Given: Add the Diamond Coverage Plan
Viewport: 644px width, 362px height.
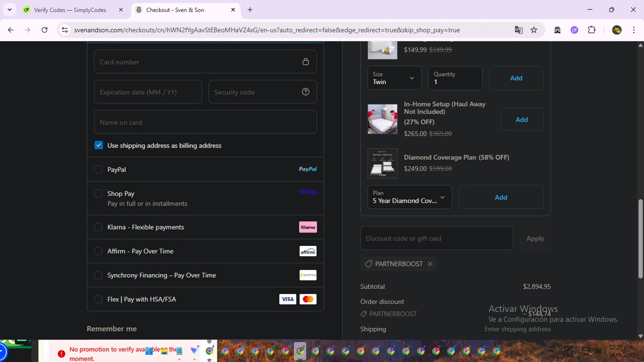Looking at the screenshot, I should click(501, 197).
